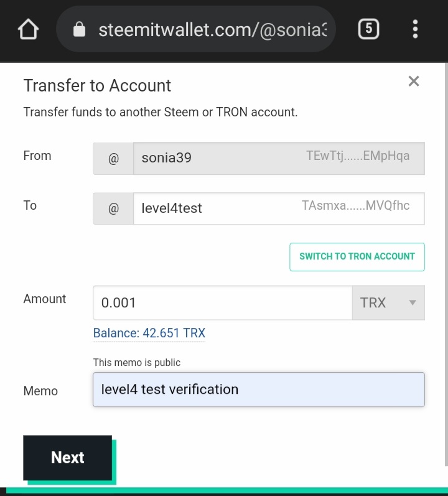The width and height of the screenshot is (448, 496).
Task: Click the @ symbol beside the From field
Action: click(113, 159)
